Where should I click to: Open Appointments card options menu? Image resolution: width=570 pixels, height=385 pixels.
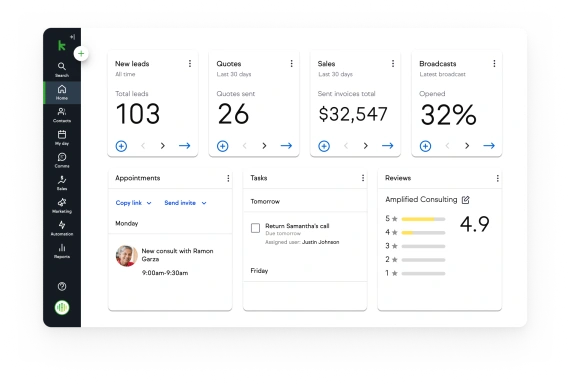click(228, 178)
